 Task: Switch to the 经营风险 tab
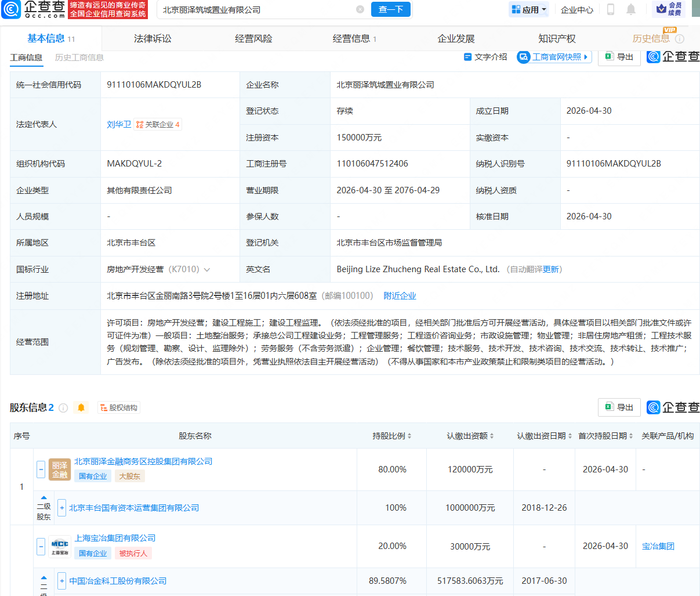[x=253, y=38]
